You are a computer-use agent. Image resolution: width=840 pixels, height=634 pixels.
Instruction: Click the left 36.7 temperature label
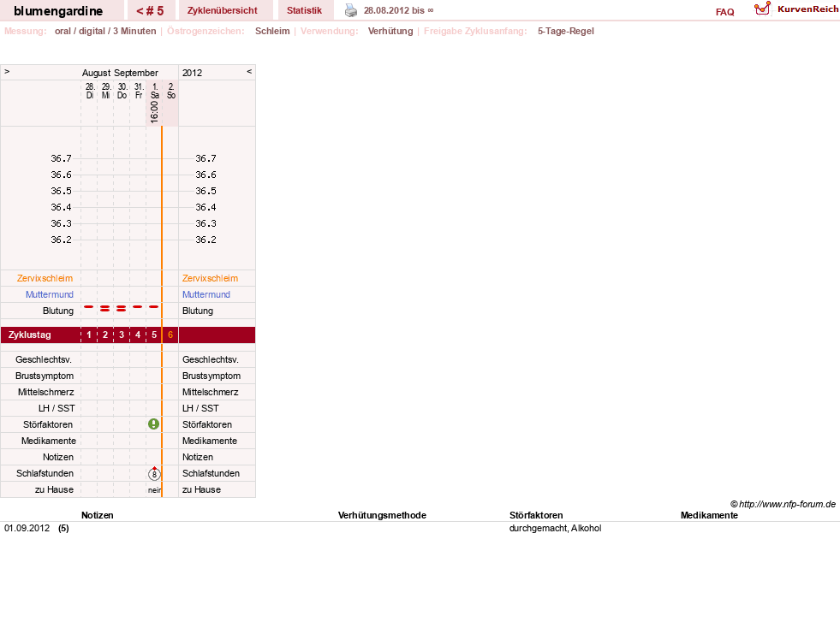(x=61, y=158)
